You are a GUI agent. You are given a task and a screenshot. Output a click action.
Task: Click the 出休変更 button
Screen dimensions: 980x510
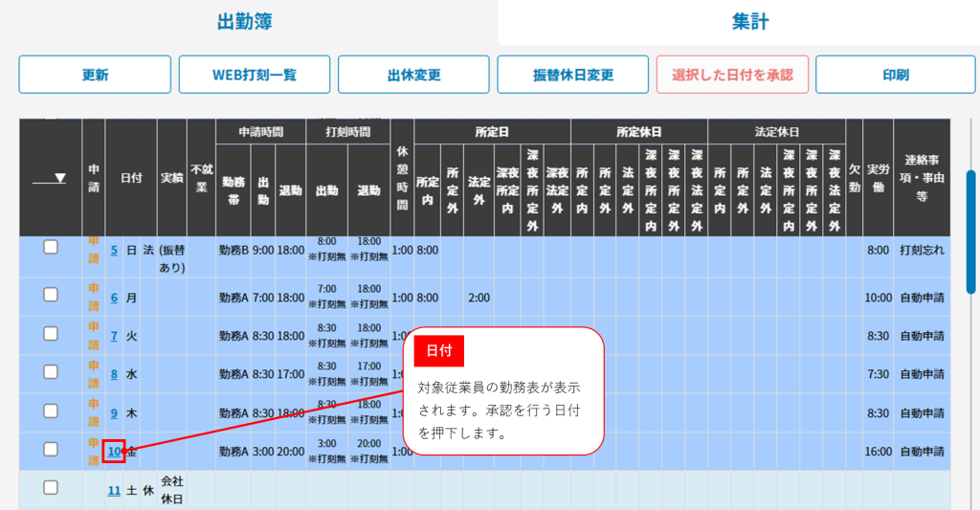pyautogui.click(x=413, y=75)
